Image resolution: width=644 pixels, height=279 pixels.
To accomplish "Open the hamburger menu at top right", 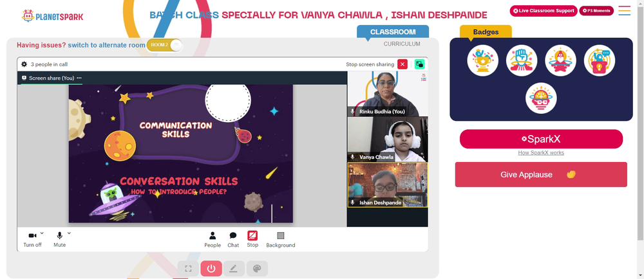I will click(x=624, y=11).
